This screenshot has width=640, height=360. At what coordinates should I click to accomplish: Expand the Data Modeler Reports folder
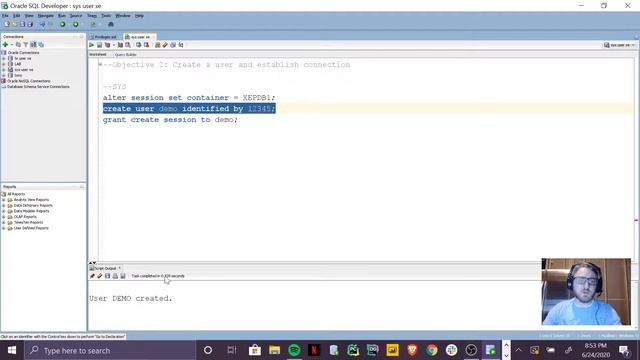4,211
